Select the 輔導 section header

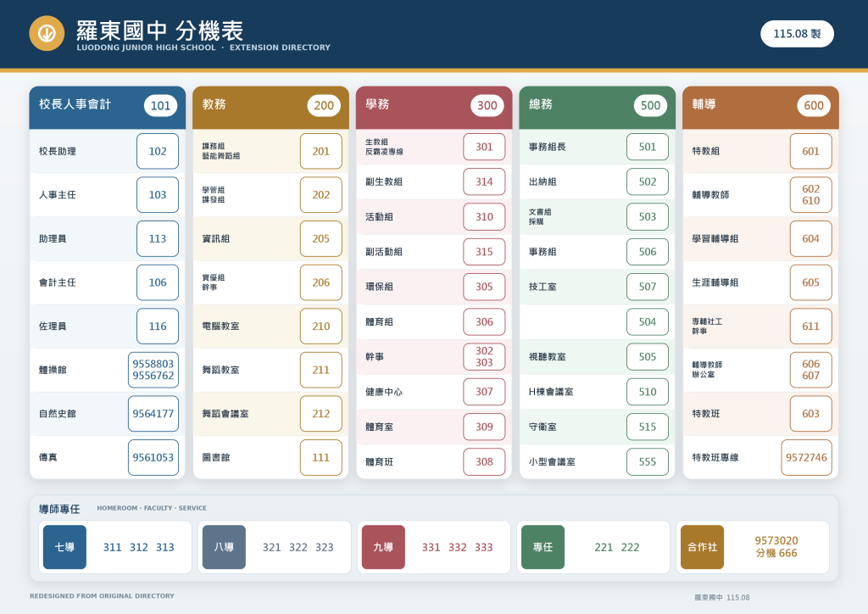coord(760,108)
